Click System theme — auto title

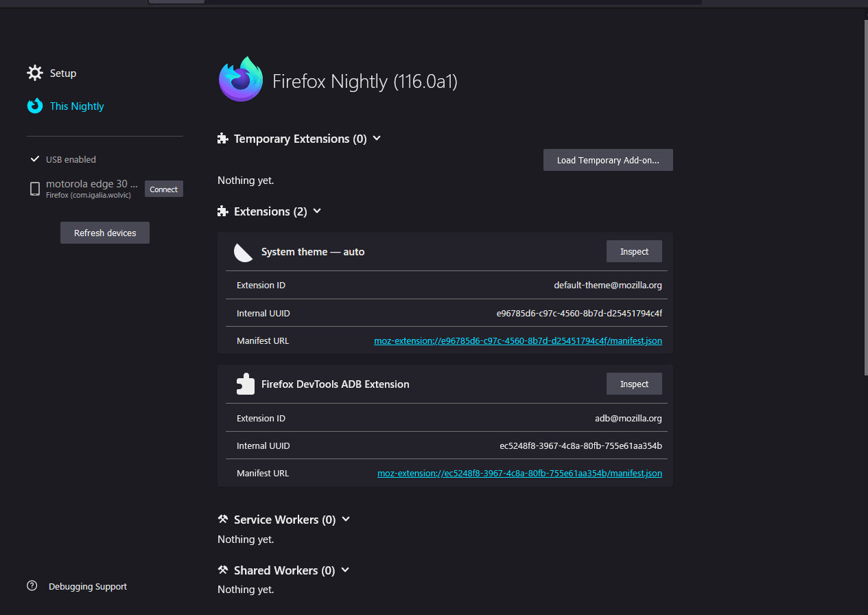pos(313,252)
